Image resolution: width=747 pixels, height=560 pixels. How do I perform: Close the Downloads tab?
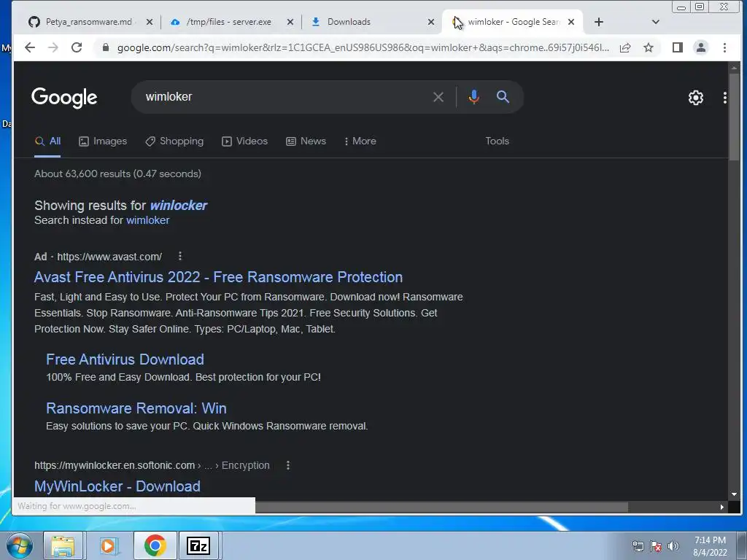[x=430, y=22]
